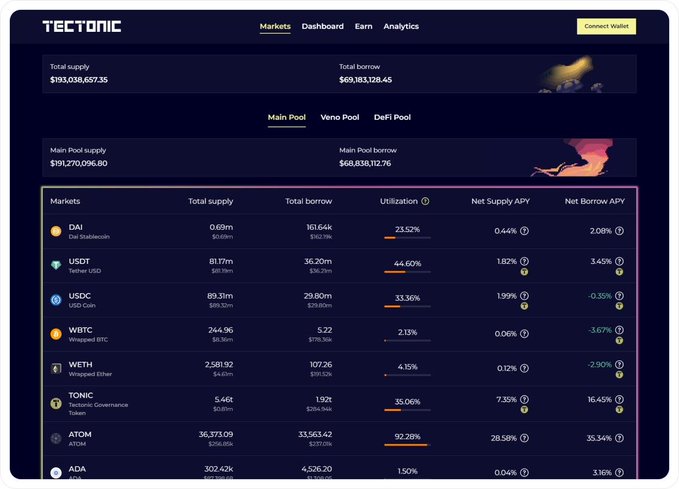
Task: Open ADA Net Supply APY help icon
Action: click(x=524, y=472)
